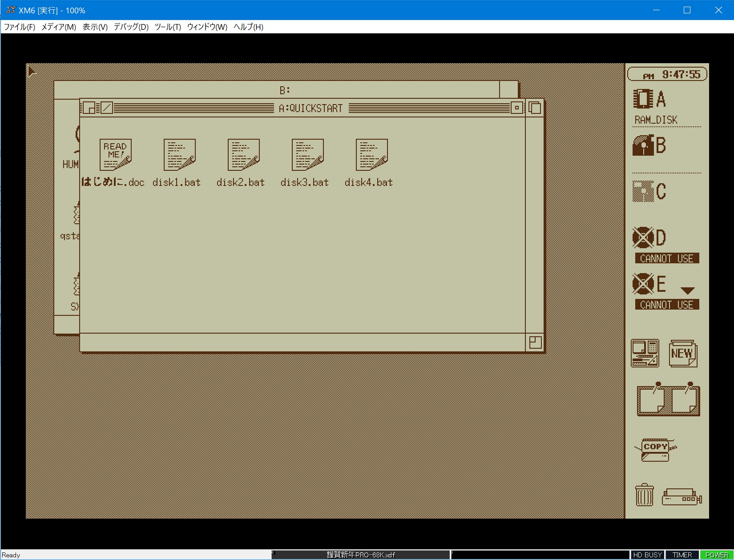Click the COPY tool icon
The width and height of the screenshot is (734, 560).
click(655, 450)
